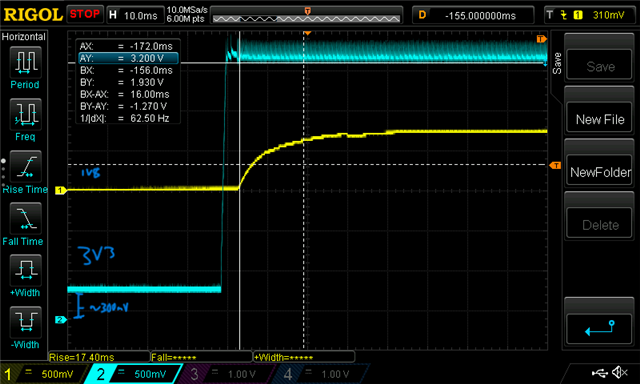Select the Period measurement icon
This screenshot has width=640, height=384.
[x=25, y=62]
